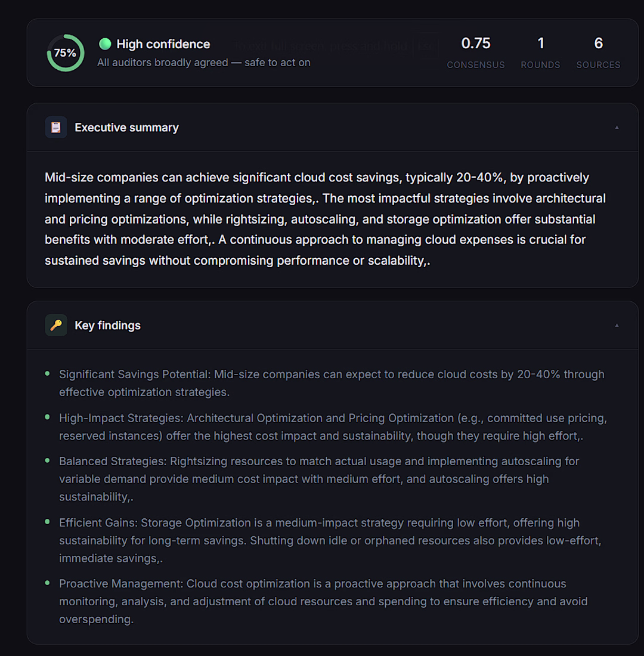Click the green High confidence status dot

point(105,44)
